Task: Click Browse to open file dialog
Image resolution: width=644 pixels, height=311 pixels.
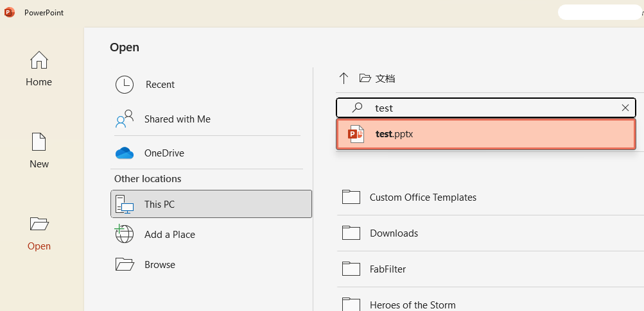Action: pos(211,265)
